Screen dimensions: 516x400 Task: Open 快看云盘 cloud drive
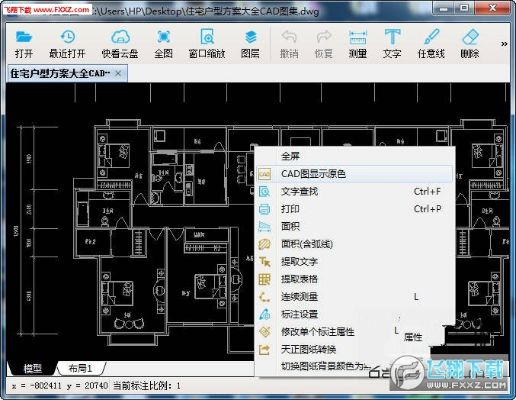120,44
